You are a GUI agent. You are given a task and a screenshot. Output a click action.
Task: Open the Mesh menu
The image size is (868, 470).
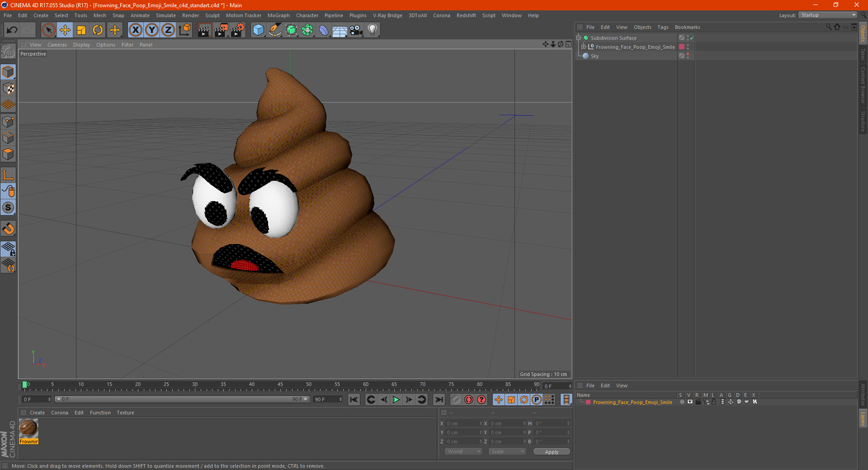(99, 15)
